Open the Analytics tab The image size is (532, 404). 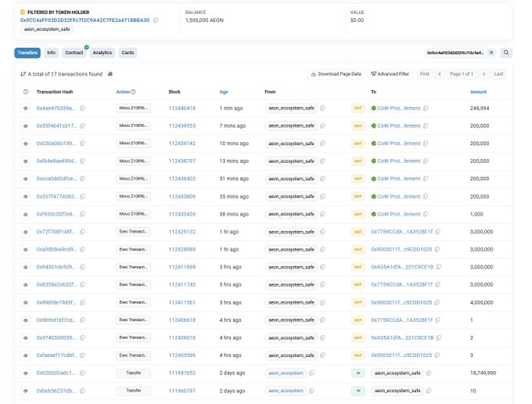tap(102, 52)
